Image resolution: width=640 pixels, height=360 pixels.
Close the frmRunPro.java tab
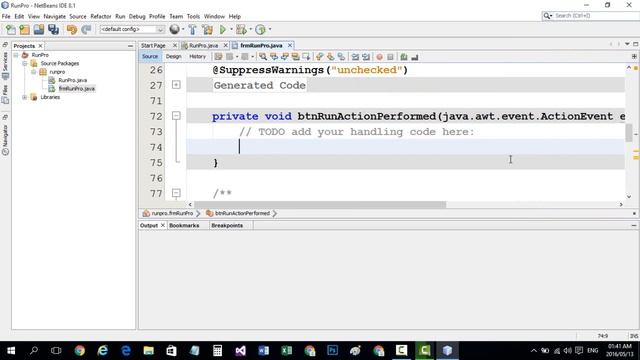290,45
